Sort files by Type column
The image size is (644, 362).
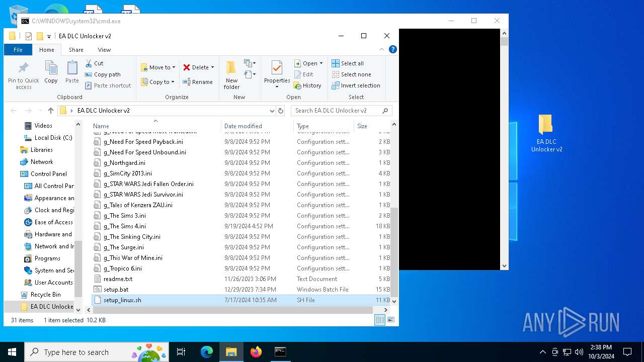[x=324, y=126]
